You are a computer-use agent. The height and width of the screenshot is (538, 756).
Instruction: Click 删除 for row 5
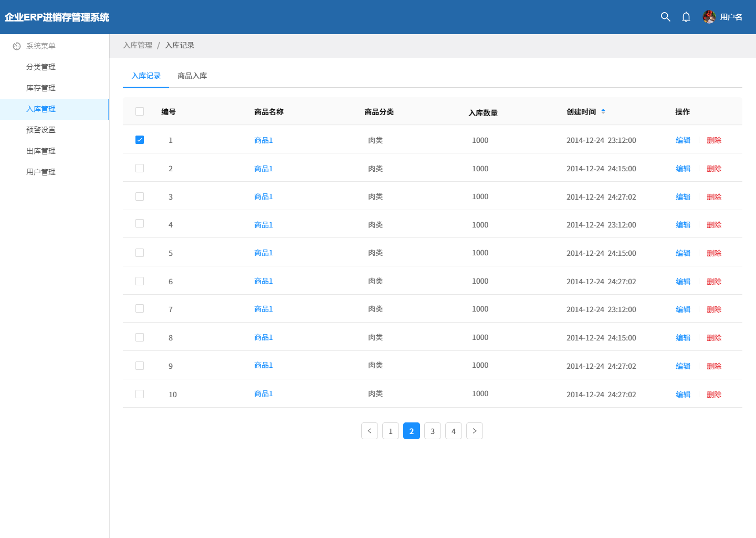click(x=714, y=253)
